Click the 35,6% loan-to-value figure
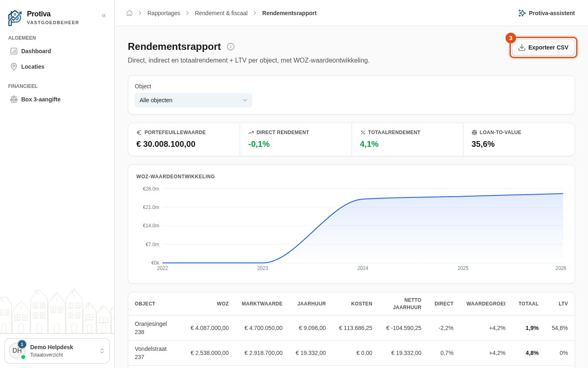 pos(483,144)
